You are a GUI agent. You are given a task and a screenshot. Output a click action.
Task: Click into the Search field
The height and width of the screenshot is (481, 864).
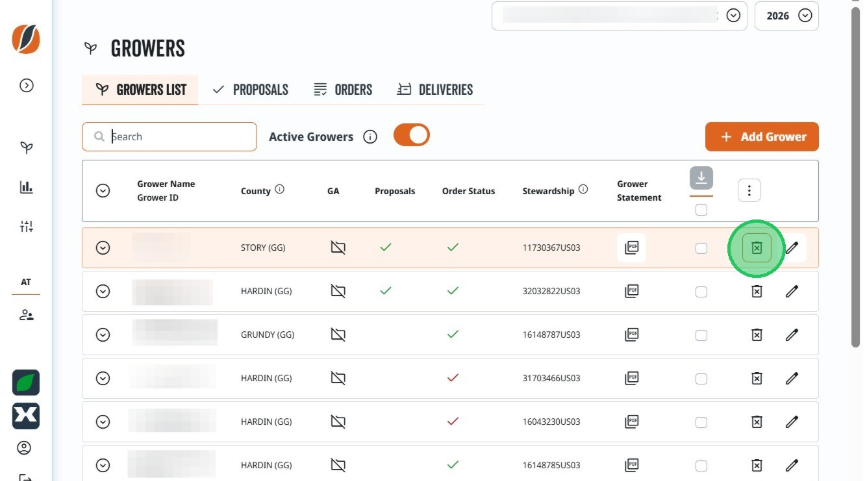[169, 137]
